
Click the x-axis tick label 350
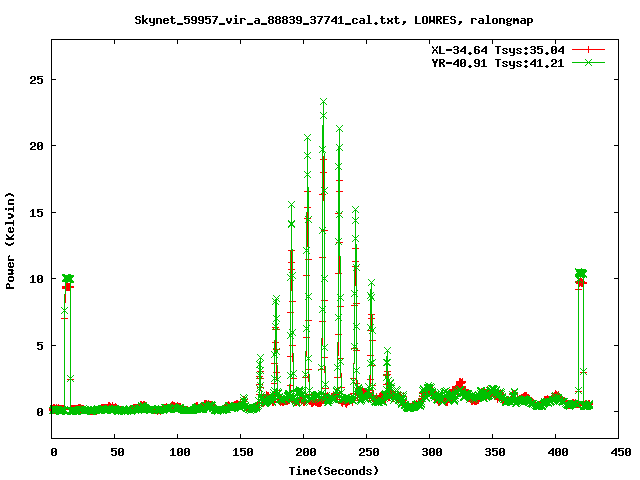coord(495,452)
